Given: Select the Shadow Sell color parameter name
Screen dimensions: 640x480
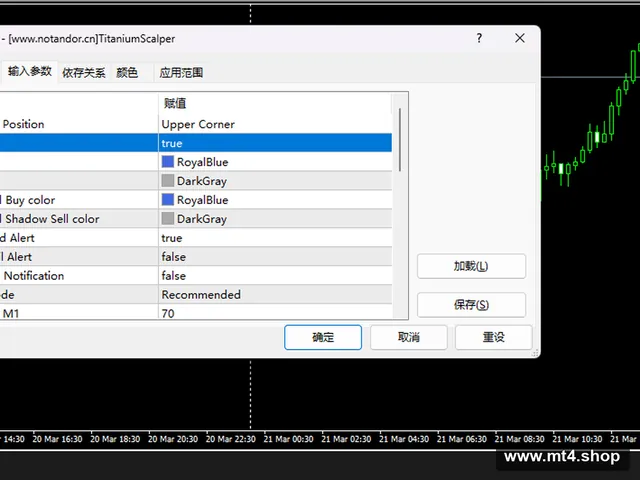Looking at the screenshot, I should [50, 219].
